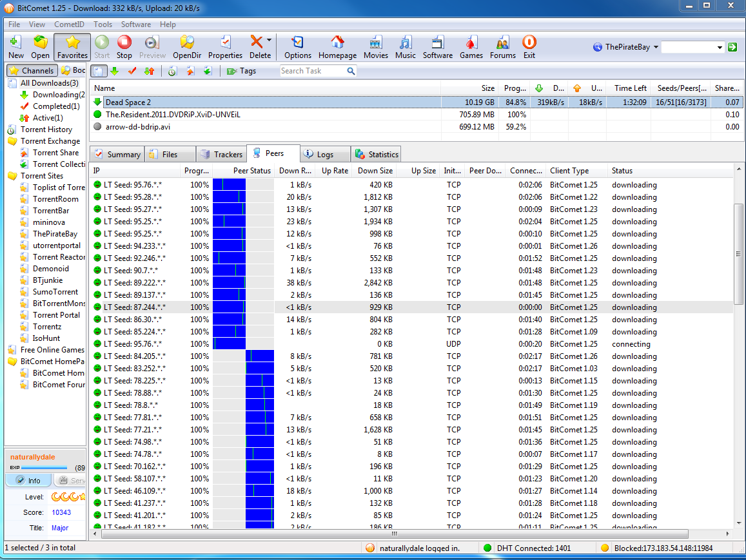Open a torrent with the Open icon
Screen dimensions: 746x560
[x=41, y=47]
